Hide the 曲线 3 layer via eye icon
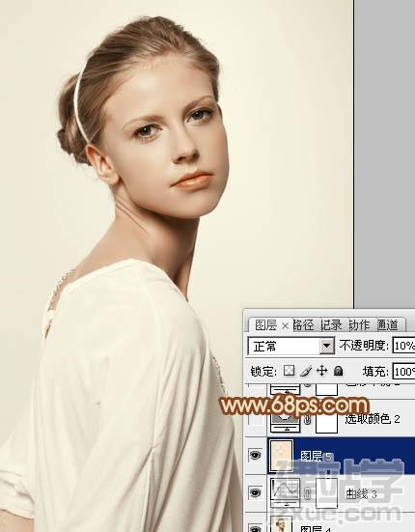The image size is (415, 532). click(x=255, y=492)
